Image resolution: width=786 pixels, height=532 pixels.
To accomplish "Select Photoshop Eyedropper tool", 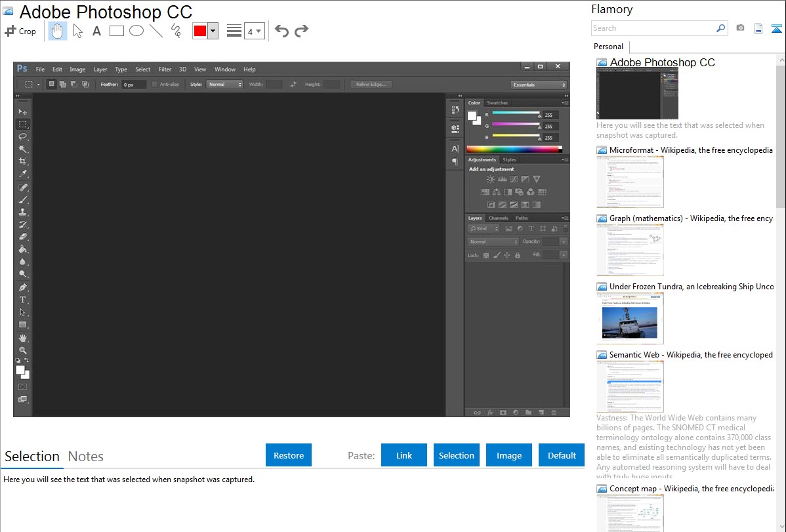I will click(22, 174).
